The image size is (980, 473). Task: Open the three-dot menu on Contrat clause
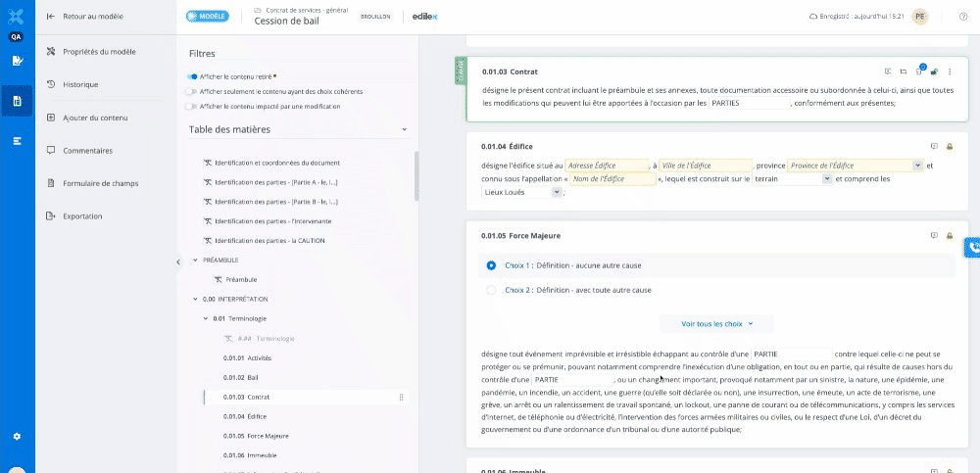(950, 71)
